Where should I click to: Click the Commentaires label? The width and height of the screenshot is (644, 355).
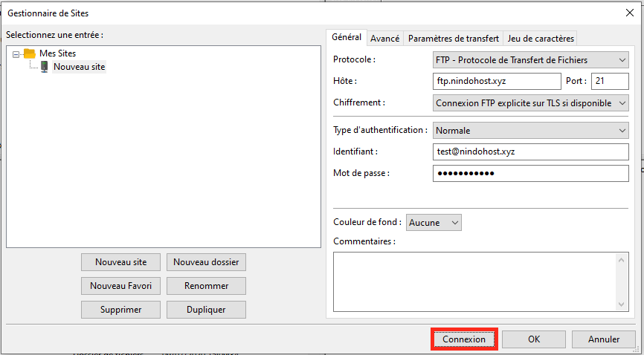click(x=364, y=241)
